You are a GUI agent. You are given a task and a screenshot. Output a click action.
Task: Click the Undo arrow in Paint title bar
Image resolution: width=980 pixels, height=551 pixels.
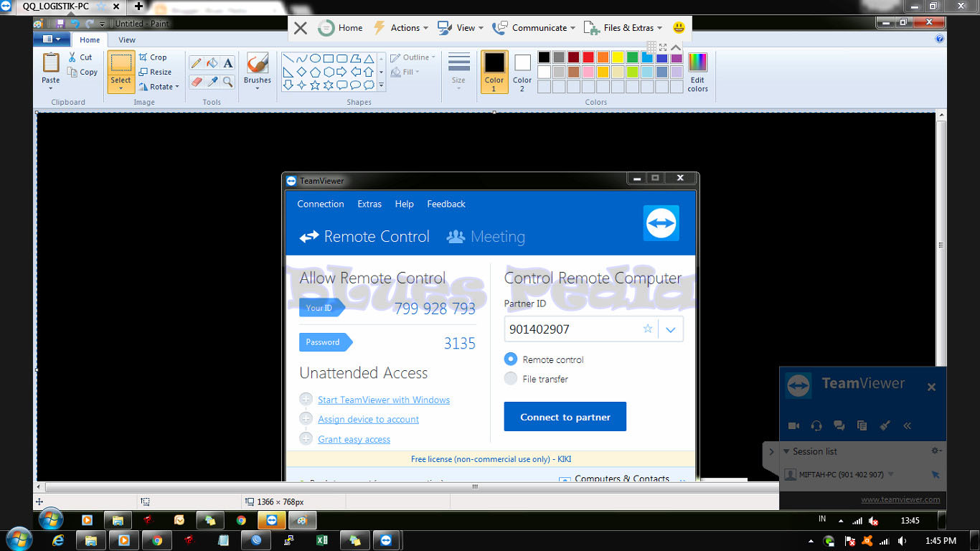75,24
